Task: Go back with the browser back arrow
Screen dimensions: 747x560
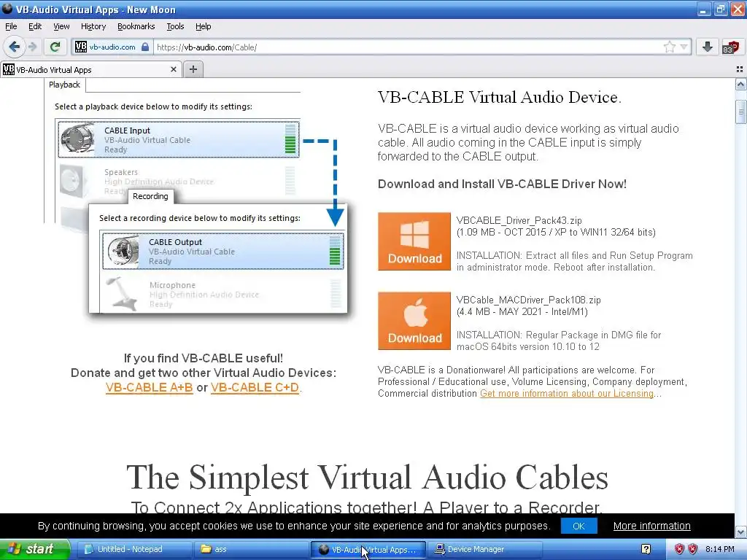Action: pos(15,47)
